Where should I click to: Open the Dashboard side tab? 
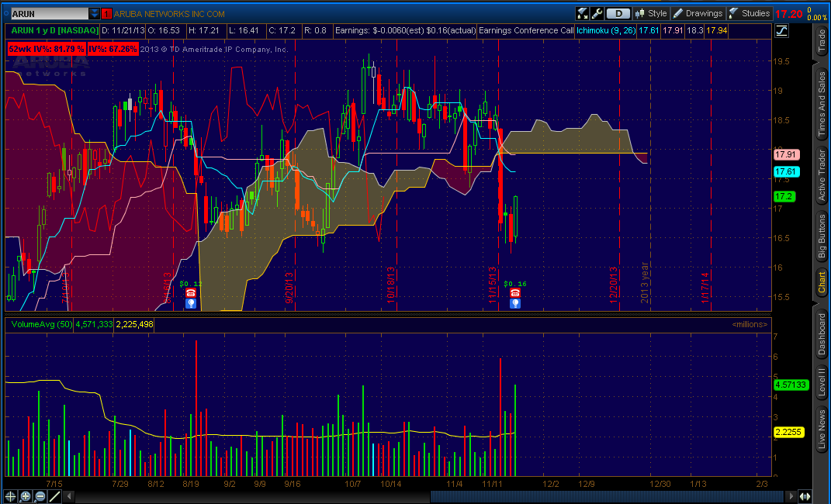coord(822,334)
